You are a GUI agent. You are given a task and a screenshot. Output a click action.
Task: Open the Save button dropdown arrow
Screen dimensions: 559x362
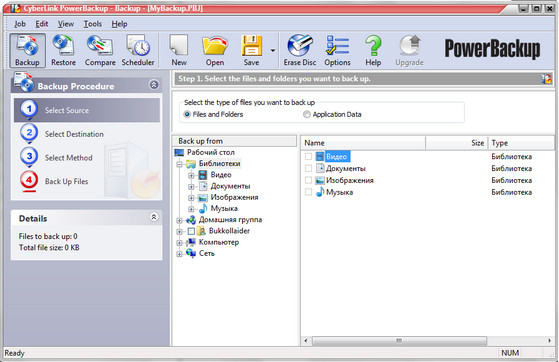tap(273, 51)
